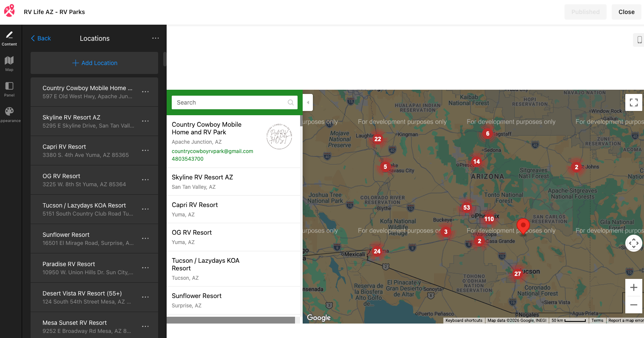Open Tucson / Lazydays KOA Resort map card
The image size is (644, 338).
pyautogui.click(x=234, y=269)
